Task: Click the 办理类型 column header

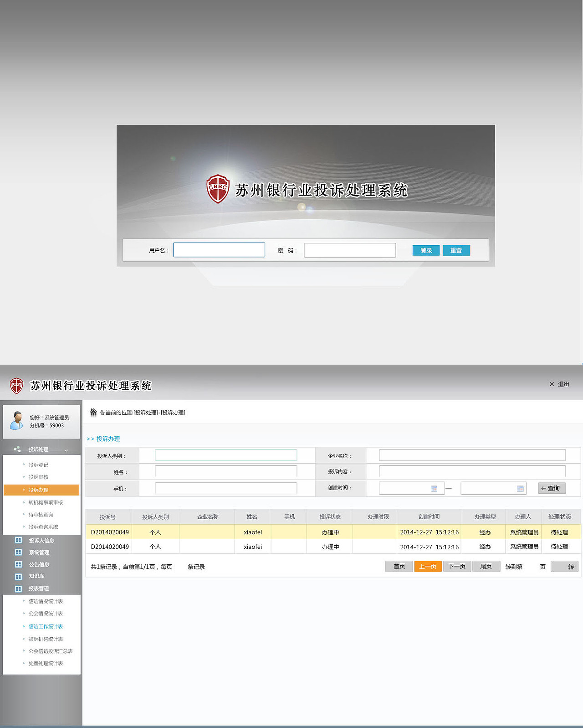Action: tap(485, 516)
